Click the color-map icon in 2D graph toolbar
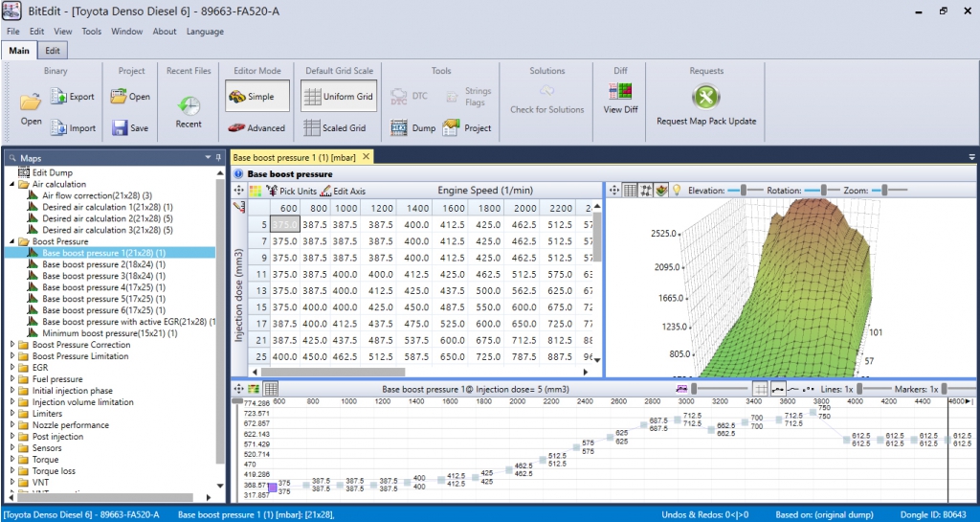This screenshot has width=980, height=522. tap(255, 389)
